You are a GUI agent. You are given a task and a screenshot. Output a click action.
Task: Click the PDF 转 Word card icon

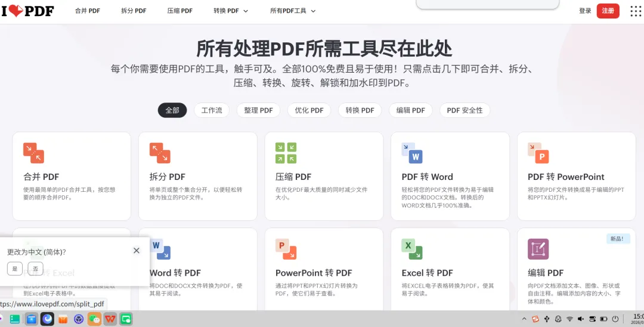[x=412, y=153]
